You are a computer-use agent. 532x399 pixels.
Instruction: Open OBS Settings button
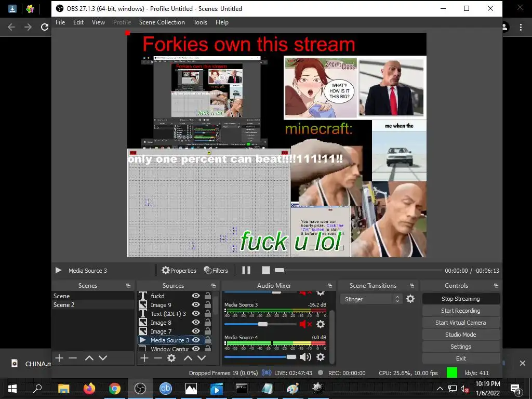461,347
